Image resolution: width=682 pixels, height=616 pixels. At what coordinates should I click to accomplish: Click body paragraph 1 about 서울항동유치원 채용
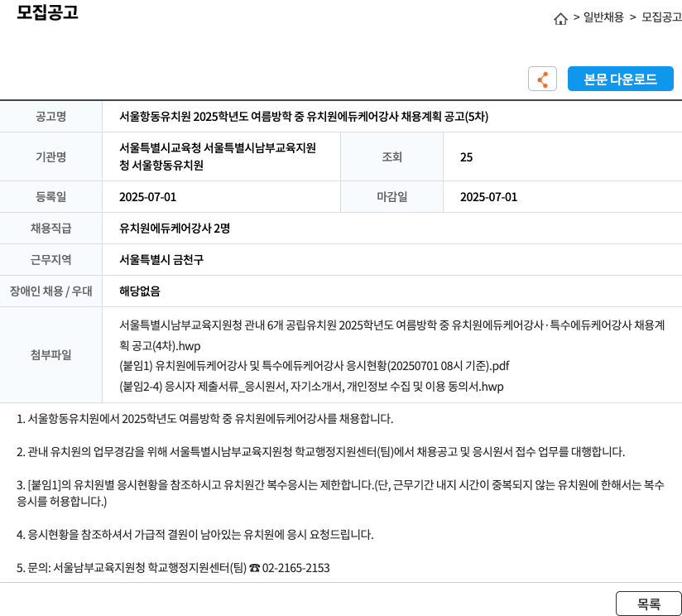pos(205,419)
